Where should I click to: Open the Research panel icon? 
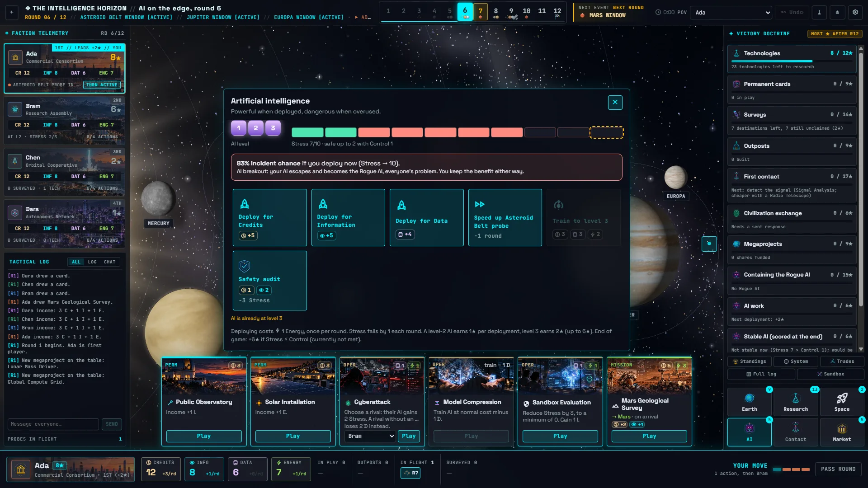pyautogui.click(x=795, y=402)
